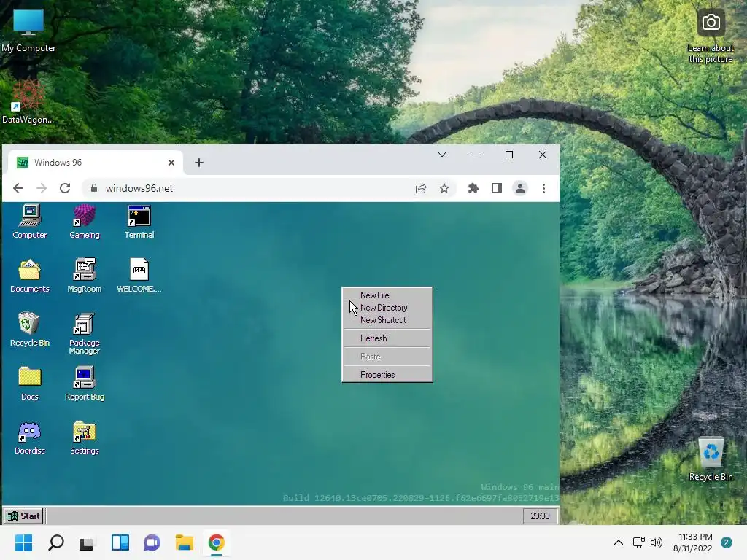The image size is (747, 560).
Task: Open the Chrome profile avatar
Action: (520, 189)
